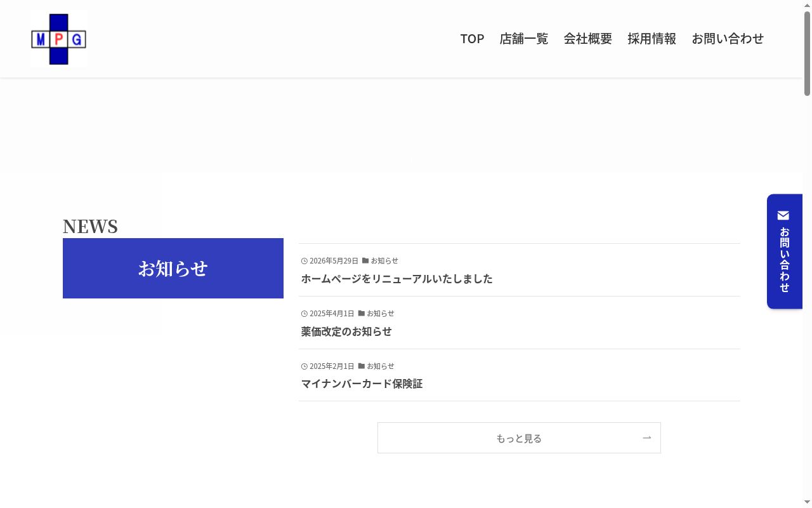Click the お知らせ category label beside 2026年5月29日

click(384, 261)
